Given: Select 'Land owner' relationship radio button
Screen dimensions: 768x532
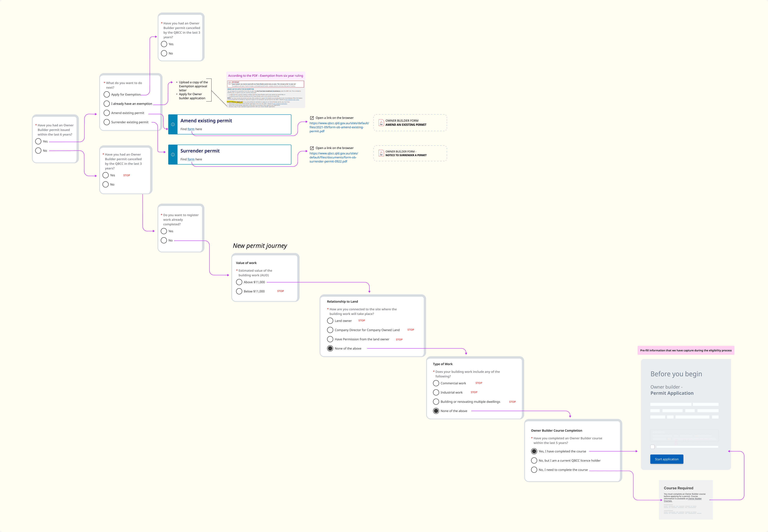Looking at the screenshot, I should point(330,321).
